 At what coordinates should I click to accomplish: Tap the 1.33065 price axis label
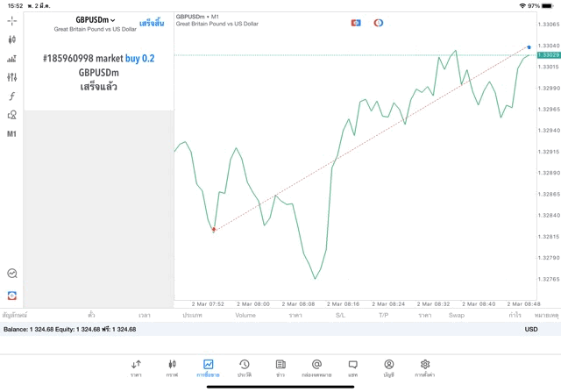[549, 25]
